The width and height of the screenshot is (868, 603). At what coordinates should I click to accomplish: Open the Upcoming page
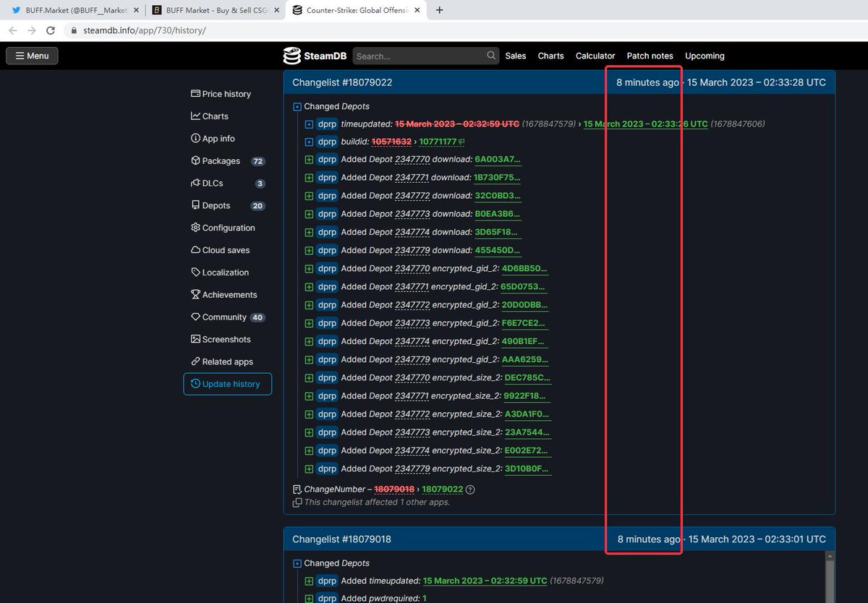coord(705,56)
